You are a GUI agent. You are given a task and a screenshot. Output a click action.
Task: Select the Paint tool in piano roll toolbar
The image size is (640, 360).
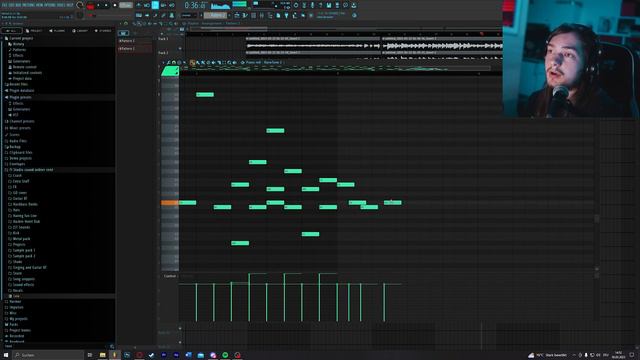click(x=198, y=62)
